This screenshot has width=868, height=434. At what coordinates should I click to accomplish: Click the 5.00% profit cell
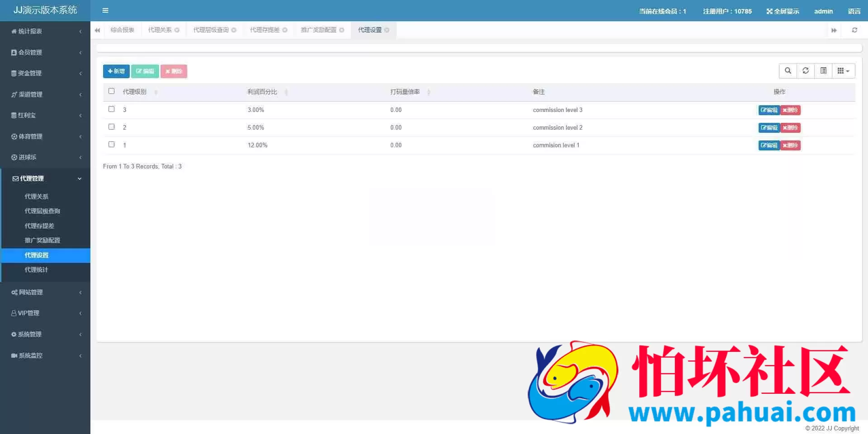point(255,128)
